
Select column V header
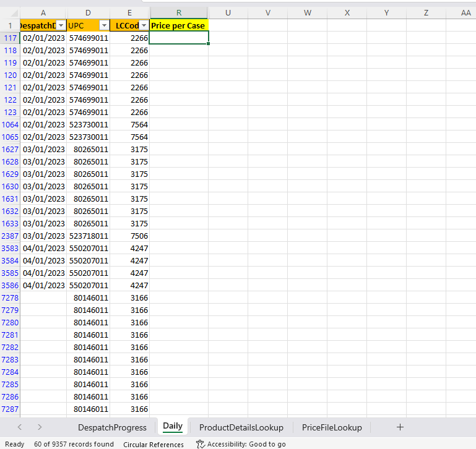tap(268, 13)
